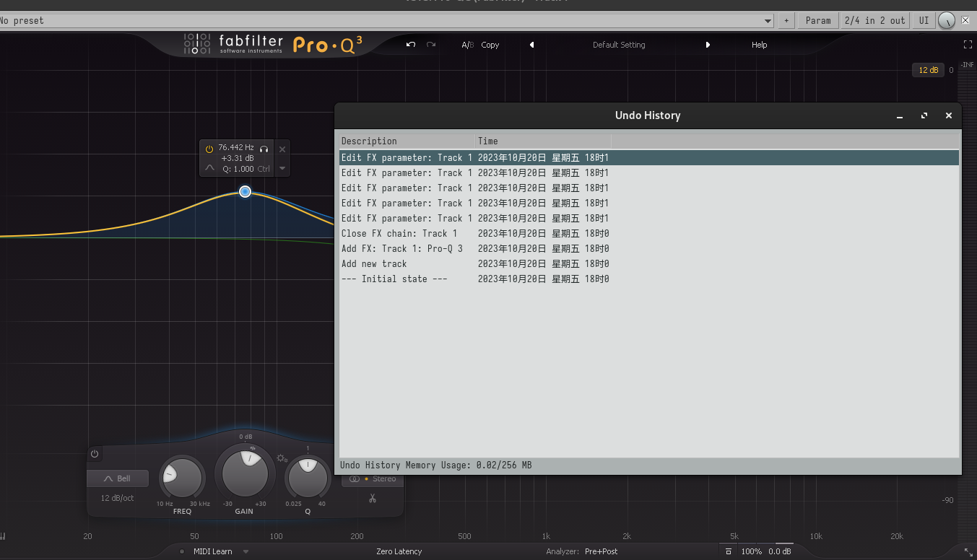Toggle band power in floating band popup
977x560 pixels.
pos(209,149)
